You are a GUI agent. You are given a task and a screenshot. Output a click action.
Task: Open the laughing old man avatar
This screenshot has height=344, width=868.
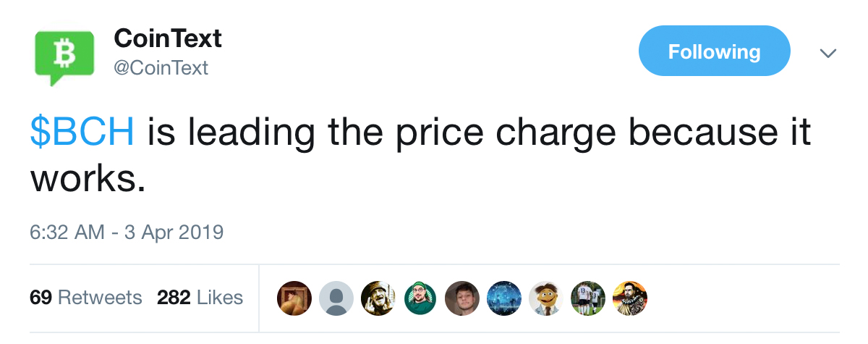point(378,298)
